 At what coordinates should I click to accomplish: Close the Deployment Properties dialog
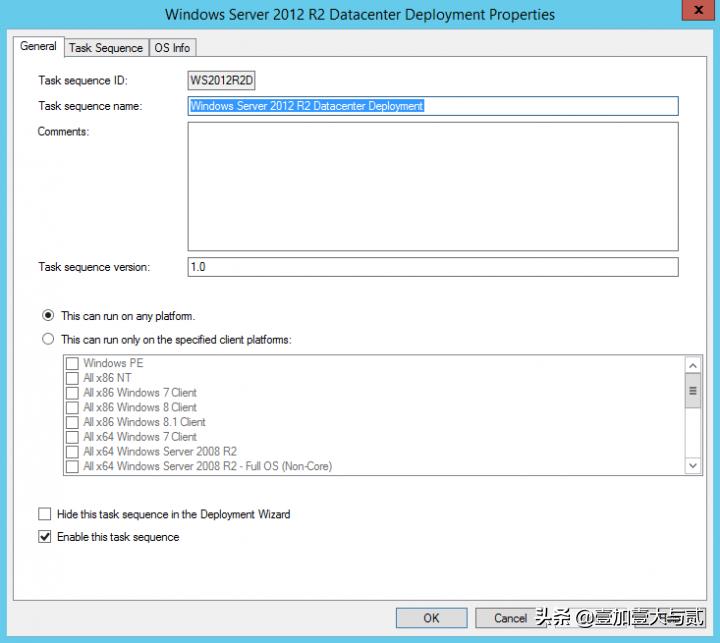[x=698, y=10]
